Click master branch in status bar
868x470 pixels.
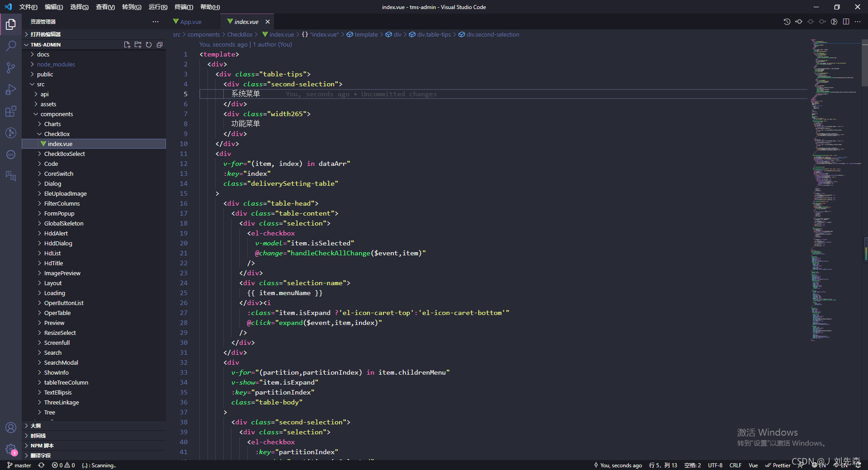[19, 465]
